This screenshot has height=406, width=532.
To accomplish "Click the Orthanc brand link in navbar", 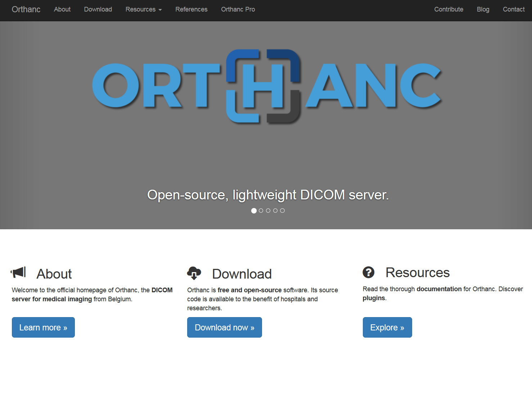I will 26,9.
